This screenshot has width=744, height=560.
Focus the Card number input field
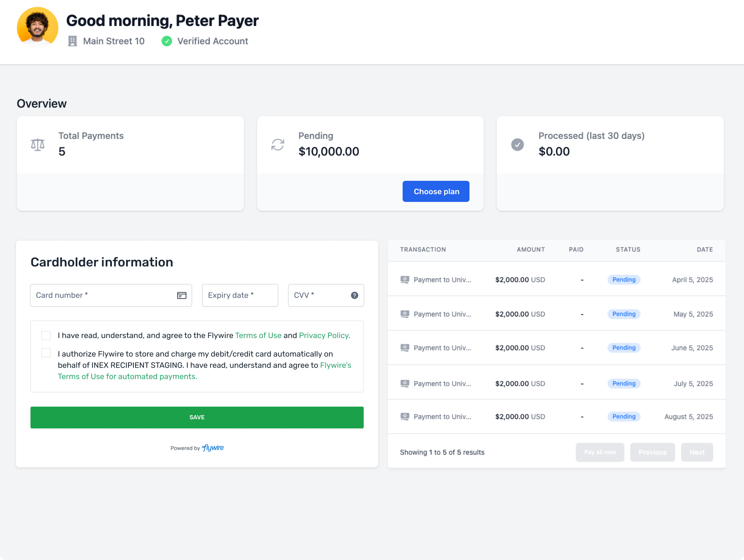click(x=102, y=295)
